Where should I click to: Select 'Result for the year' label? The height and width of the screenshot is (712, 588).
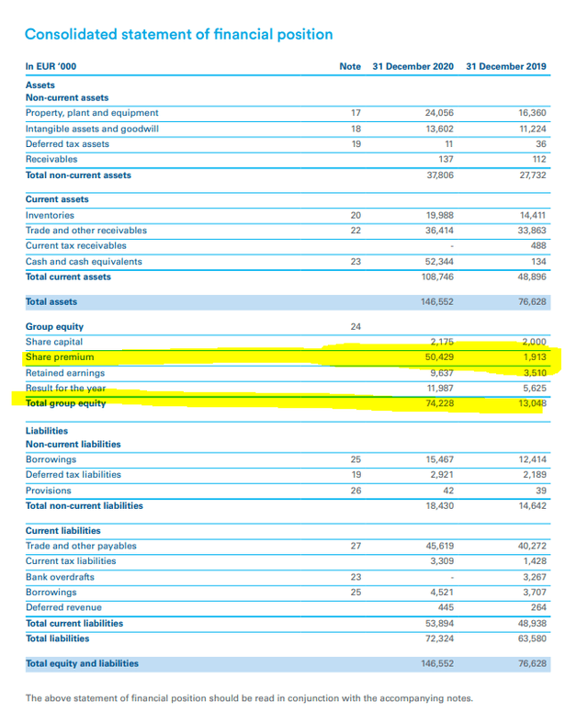pos(65,389)
